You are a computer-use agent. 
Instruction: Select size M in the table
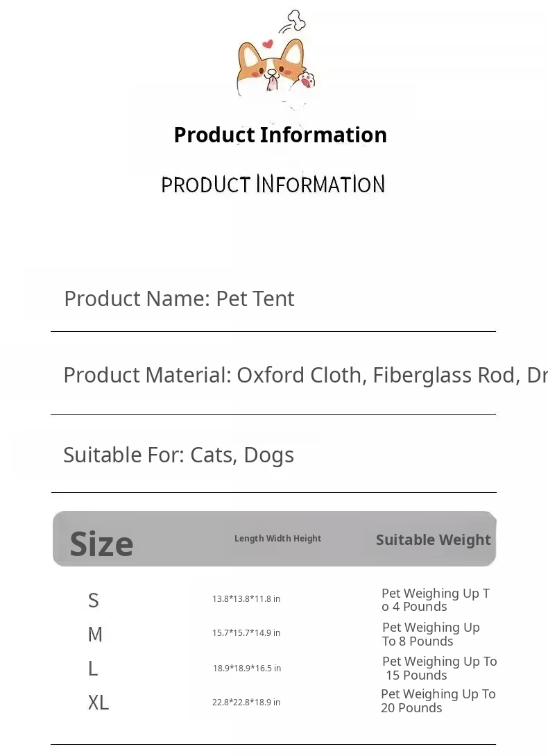(x=95, y=634)
